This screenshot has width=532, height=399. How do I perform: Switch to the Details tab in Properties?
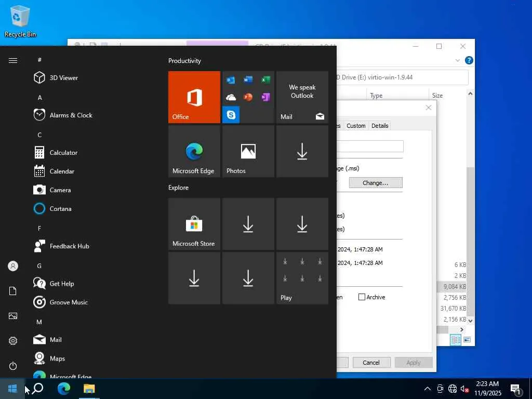click(x=380, y=126)
